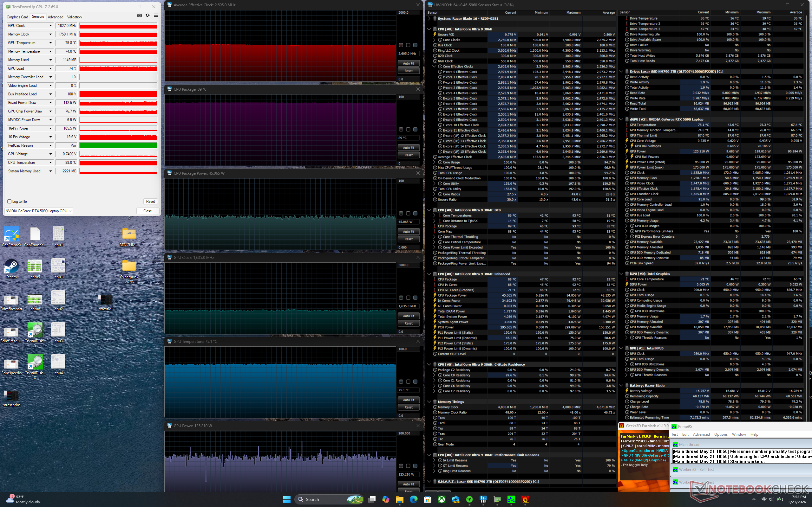Open the CapFrameX desktop icon
Viewport: 812px width, 507px height.
(x=11, y=237)
